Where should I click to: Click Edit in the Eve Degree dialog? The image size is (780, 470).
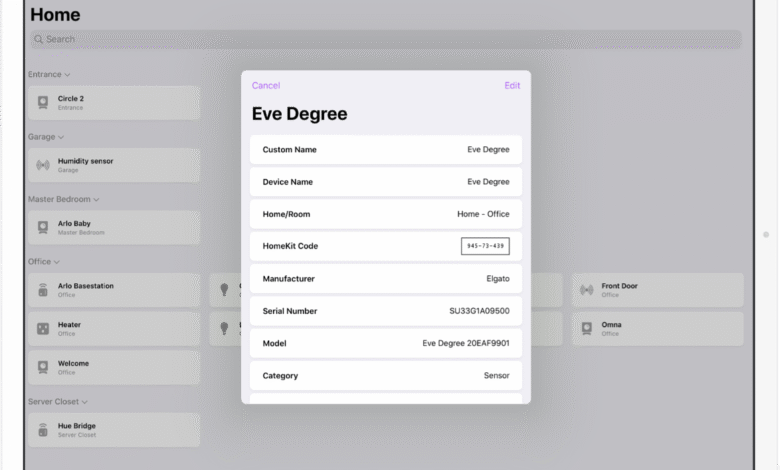coord(512,86)
